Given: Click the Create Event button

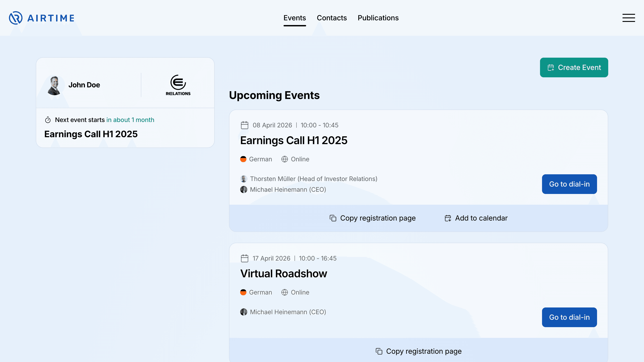Looking at the screenshot, I should [x=574, y=67].
